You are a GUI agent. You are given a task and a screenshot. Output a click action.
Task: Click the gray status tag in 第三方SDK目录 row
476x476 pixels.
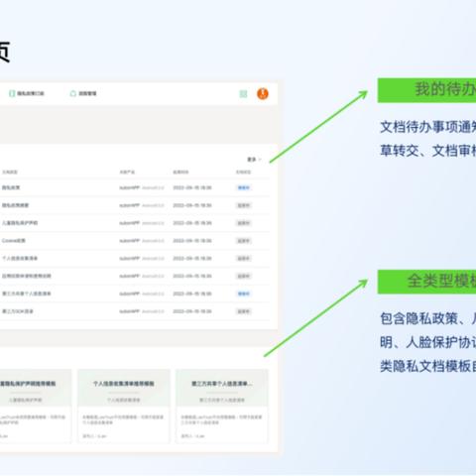click(x=244, y=311)
